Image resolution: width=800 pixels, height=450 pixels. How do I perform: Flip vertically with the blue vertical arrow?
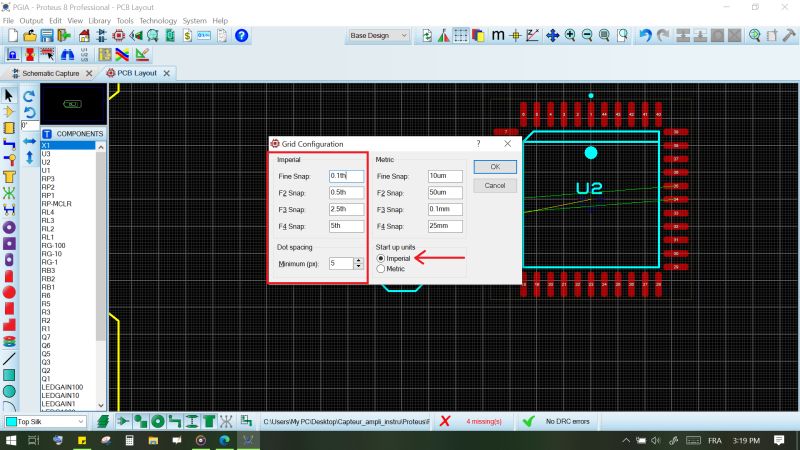pyautogui.click(x=29, y=158)
